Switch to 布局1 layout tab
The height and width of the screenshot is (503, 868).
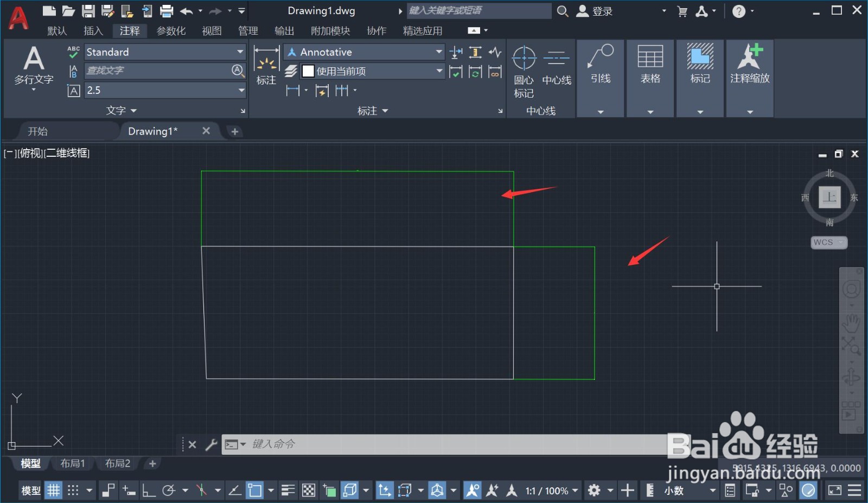coord(73,463)
